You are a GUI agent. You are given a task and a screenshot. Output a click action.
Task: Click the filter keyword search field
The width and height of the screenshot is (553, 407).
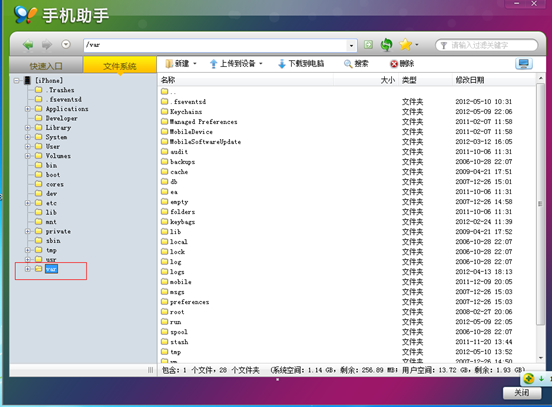pos(487,45)
